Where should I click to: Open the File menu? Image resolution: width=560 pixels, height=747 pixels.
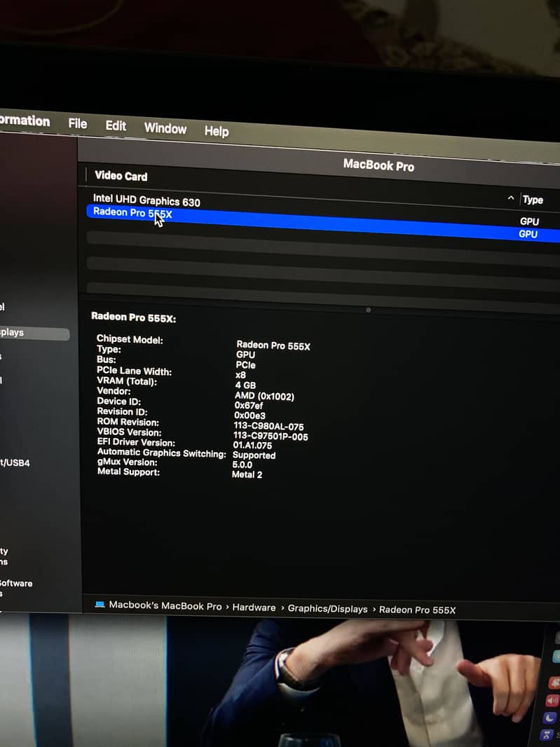78,124
